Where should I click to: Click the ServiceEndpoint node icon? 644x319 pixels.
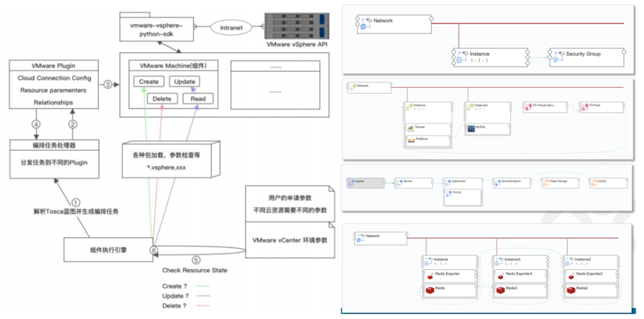[x=497, y=182]
